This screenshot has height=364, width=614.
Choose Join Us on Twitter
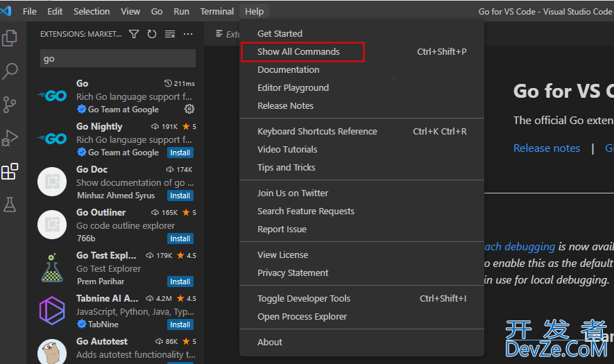[361, 193]
